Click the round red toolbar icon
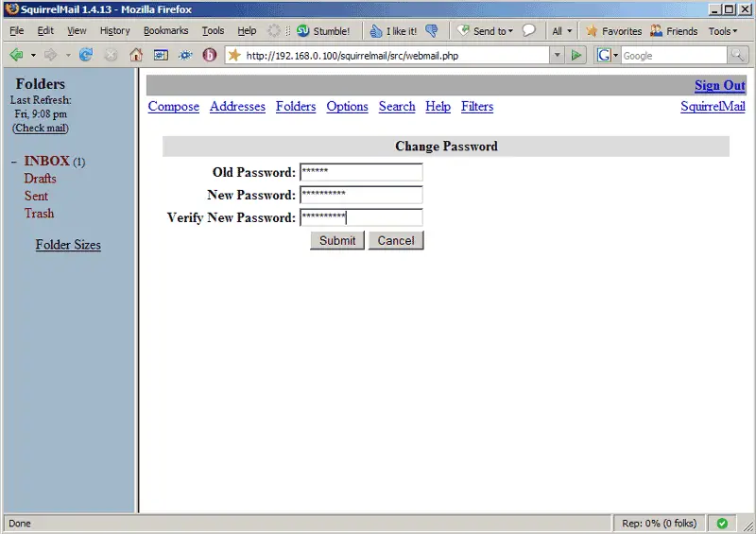756x534 pixels. [209, 55]
